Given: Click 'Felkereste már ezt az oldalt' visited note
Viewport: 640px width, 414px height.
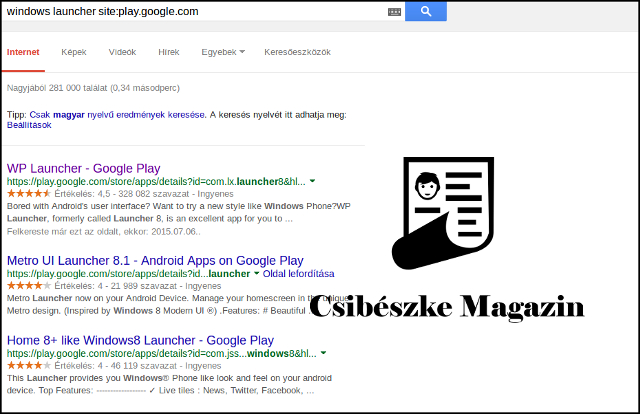Looking at the screenshot, I should [x=104, y=232].
